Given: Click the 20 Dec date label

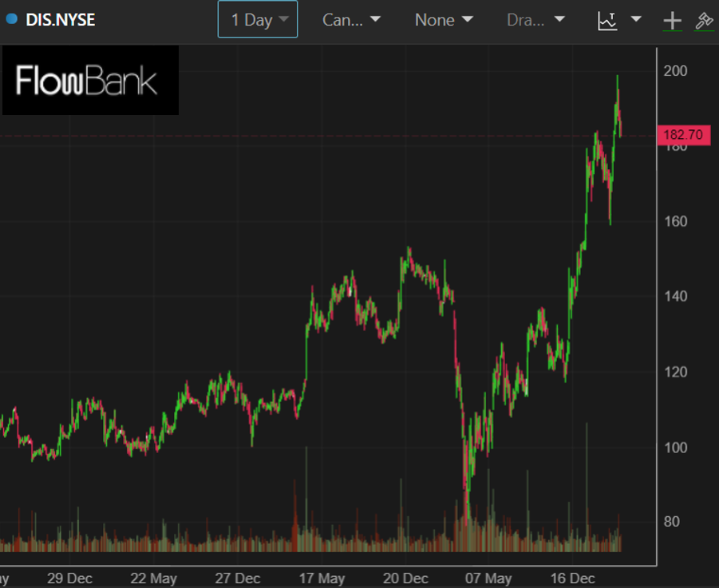Looking at the screenshot, I should click(405, 578).
